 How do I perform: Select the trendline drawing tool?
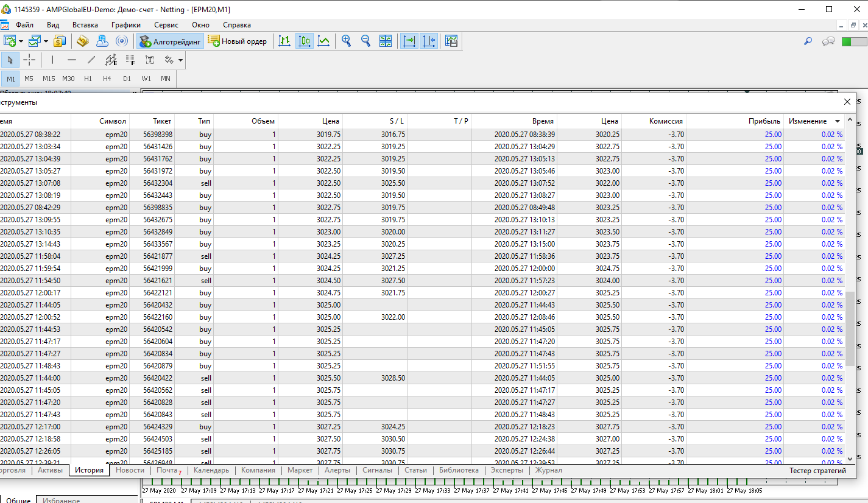[91, 60]
